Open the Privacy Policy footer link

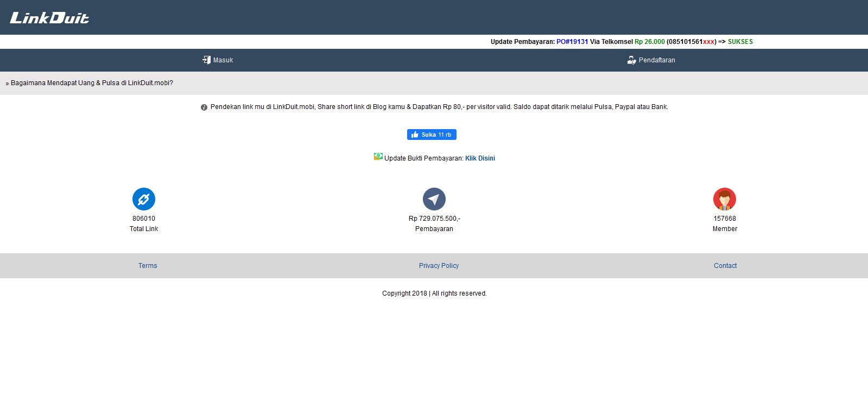tap(439, 266)
